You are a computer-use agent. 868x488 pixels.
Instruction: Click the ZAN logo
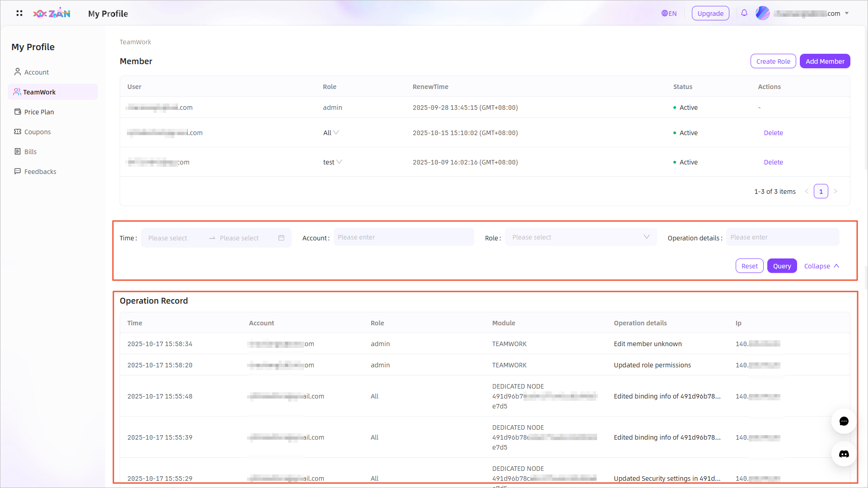tap(51, 13)
